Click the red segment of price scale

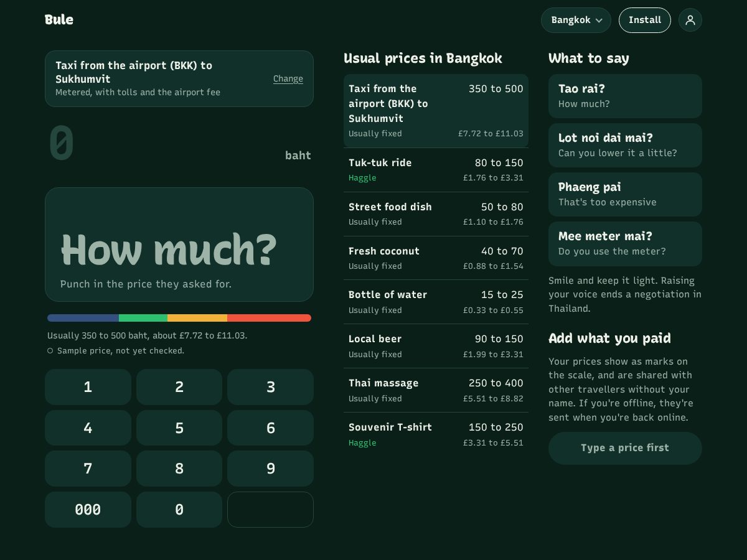pos(269,318)
